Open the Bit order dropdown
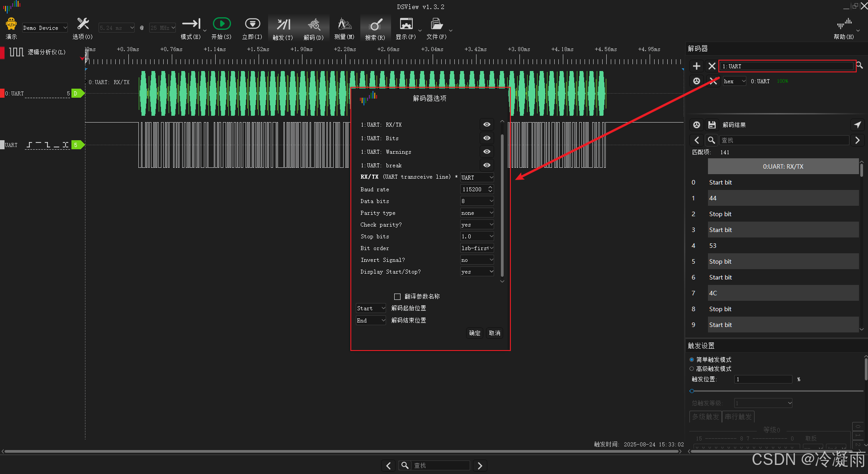 (477, 248)
